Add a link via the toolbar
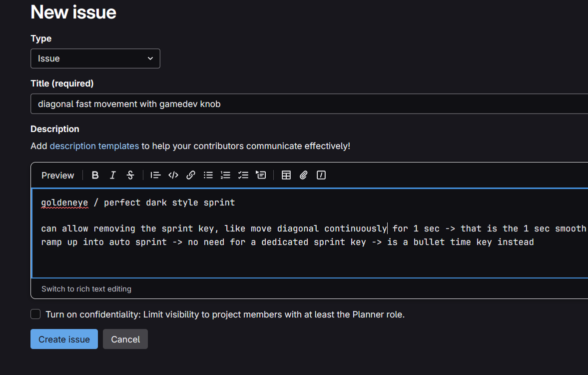588x375 pixels. [191, 175]
